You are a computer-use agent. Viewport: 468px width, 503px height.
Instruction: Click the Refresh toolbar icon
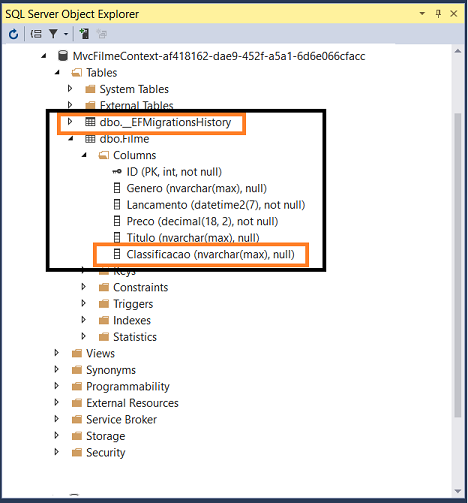pyautogui.click(x=14, y=34)
